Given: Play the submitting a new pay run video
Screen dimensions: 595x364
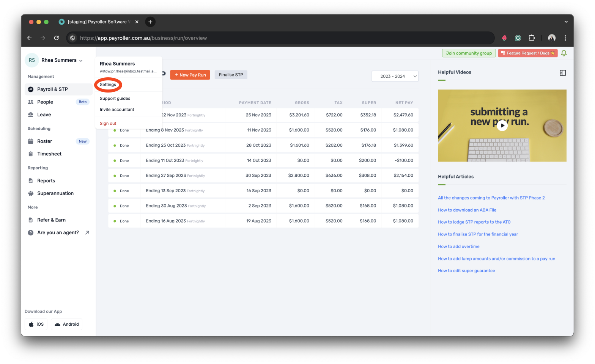Looking at the screenshot, I should click(502, 126).
